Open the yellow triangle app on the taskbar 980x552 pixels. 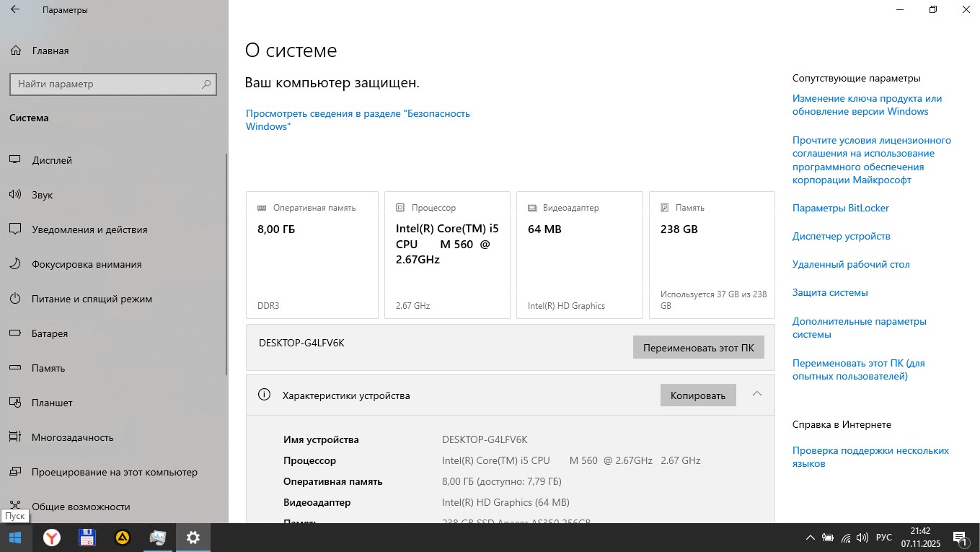pos(123,538)
